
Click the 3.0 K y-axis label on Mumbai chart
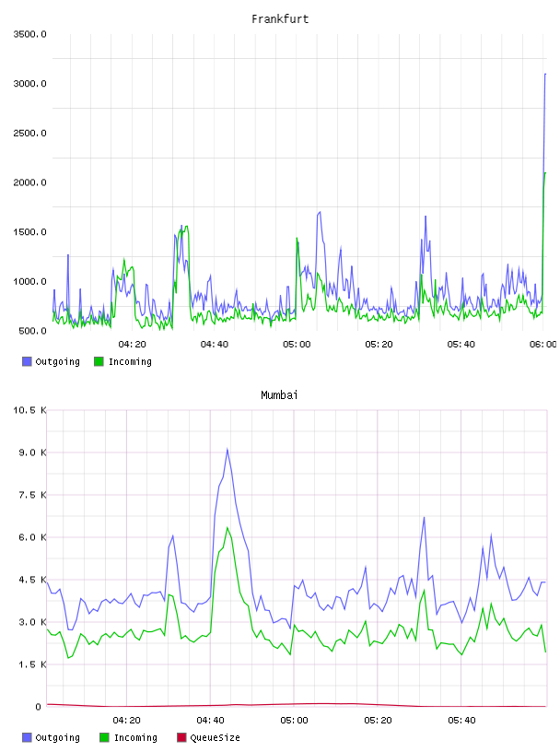click(32, 622)
